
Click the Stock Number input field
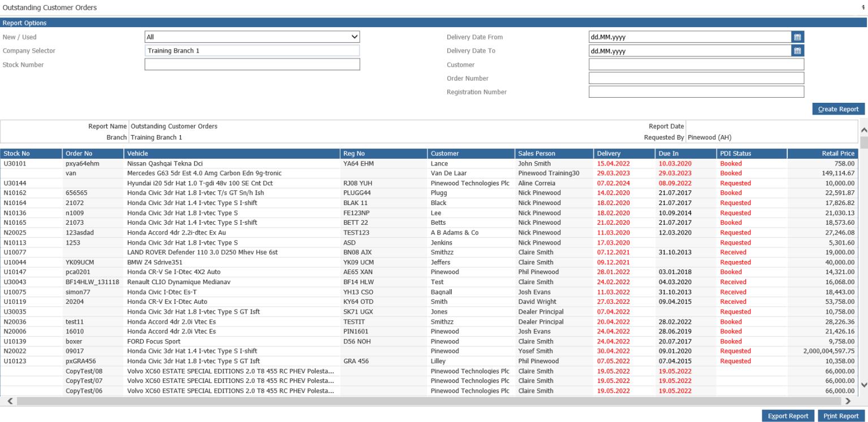252,64
